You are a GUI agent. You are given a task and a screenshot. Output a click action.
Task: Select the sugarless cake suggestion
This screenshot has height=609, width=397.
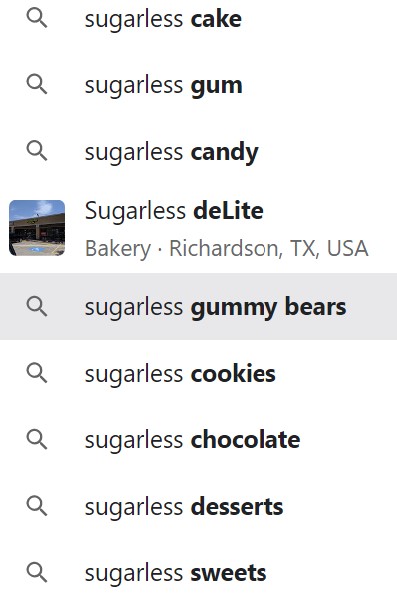click(198, 19)
